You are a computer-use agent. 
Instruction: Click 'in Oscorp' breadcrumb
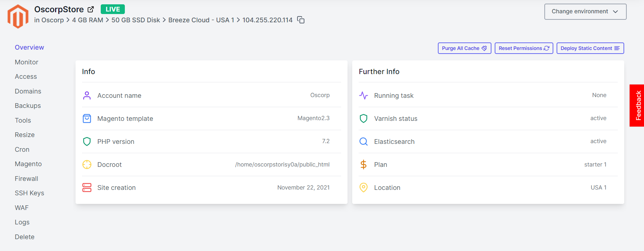pyautogui.click(x=49, y=20)
